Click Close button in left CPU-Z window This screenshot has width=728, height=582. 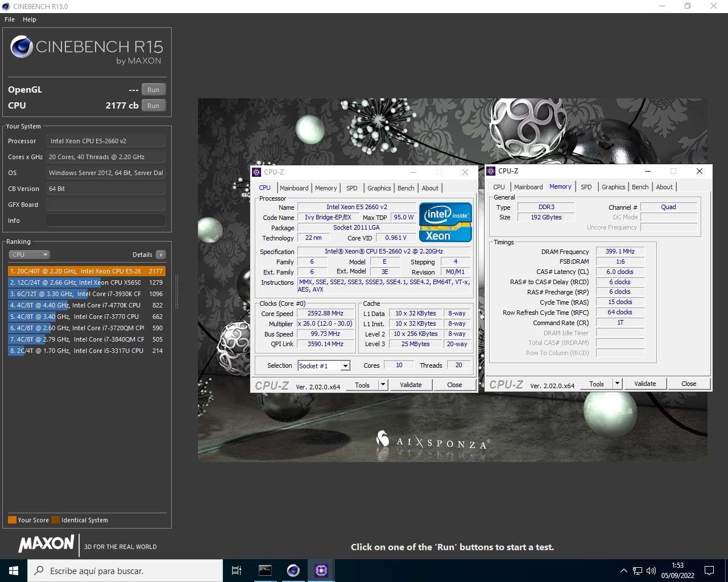pos(454,385)
